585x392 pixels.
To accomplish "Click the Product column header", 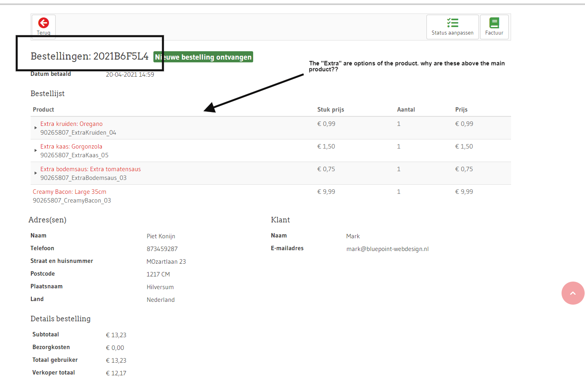I will [43, 110].
